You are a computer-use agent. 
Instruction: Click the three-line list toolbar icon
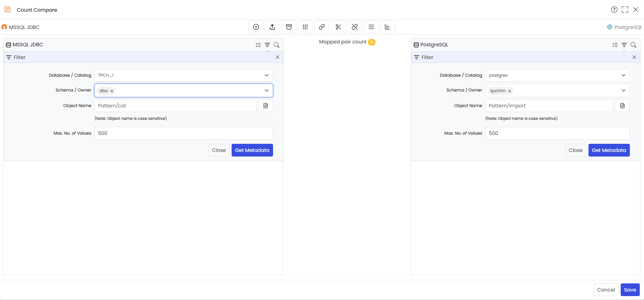pyautogui.click(x=371, y=27)
